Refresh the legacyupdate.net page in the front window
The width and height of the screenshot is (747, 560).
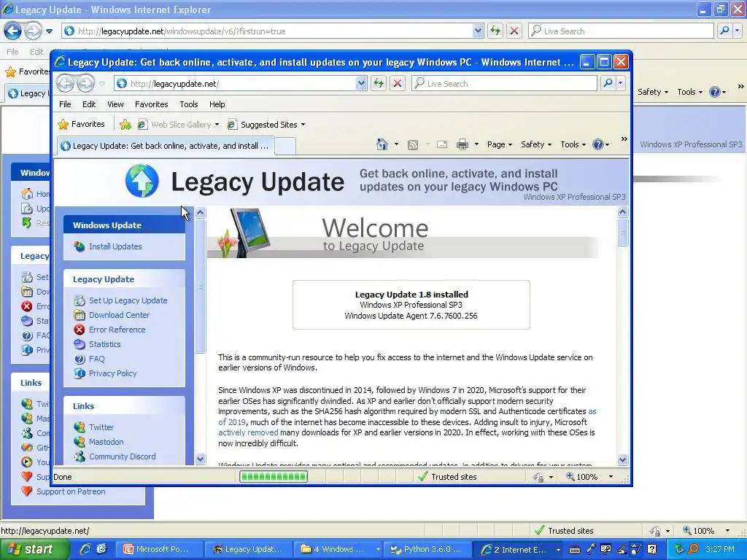tap(379, 83)
